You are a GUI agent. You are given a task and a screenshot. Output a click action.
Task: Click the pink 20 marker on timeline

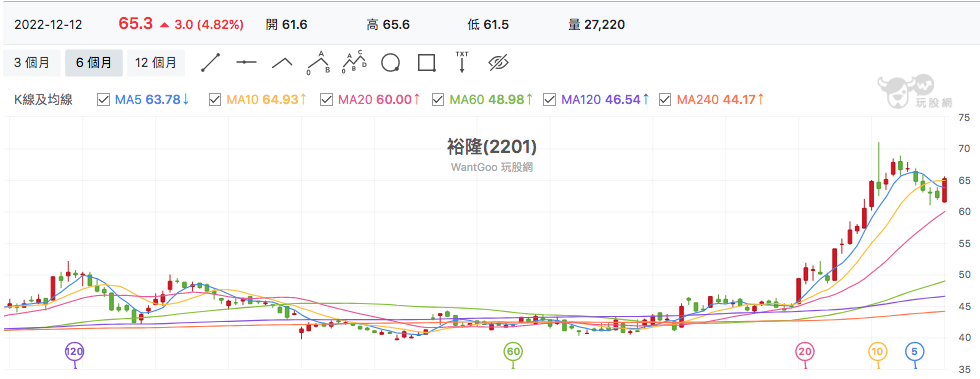point(805,351)
